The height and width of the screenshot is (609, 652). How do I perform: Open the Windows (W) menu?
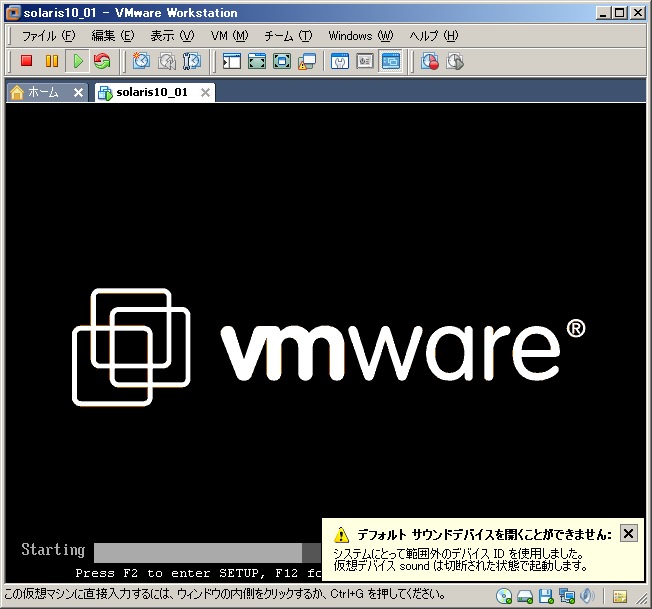tap(361, 36)
